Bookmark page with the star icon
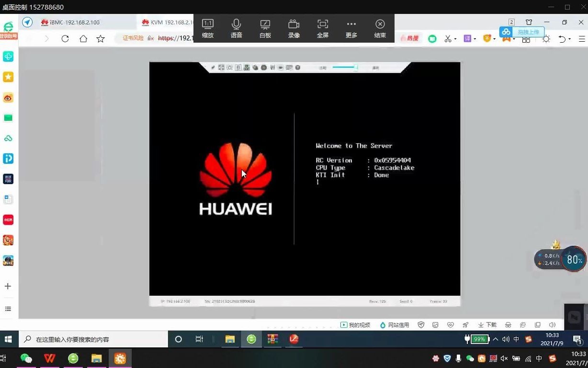The height and width of the screenshot is (368, 588). tap(101, 39)
